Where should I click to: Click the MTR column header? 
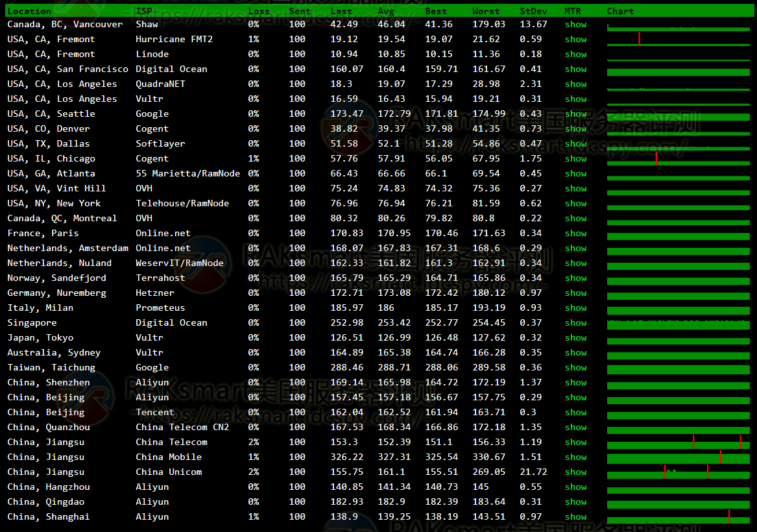coord(573,10)
